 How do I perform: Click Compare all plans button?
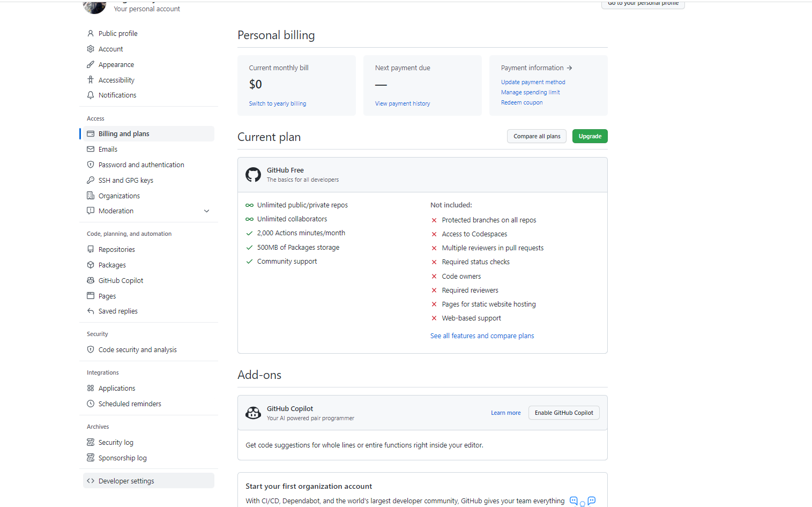[x=537, y=136]
